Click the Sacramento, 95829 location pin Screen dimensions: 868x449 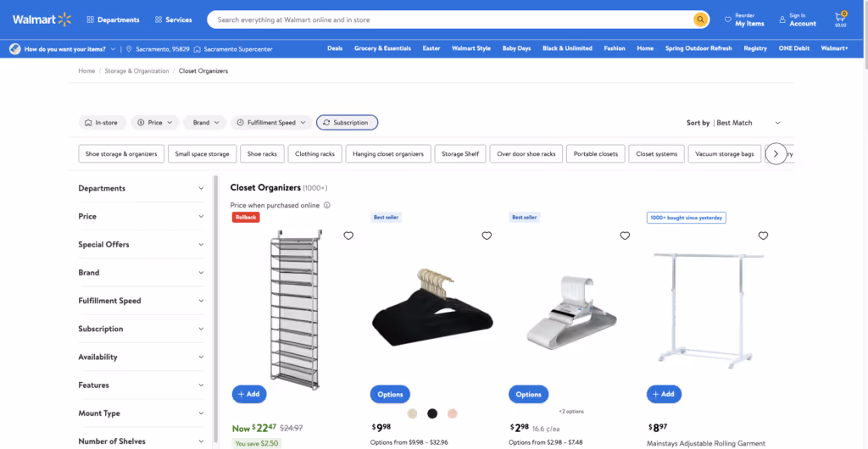(129, 48)
